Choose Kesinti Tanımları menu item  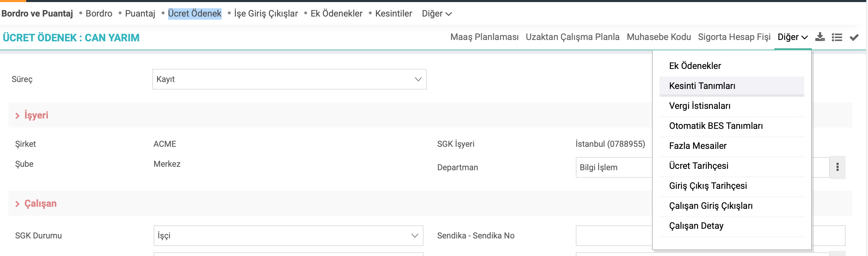pyautogui.click(x=732, y=86)
